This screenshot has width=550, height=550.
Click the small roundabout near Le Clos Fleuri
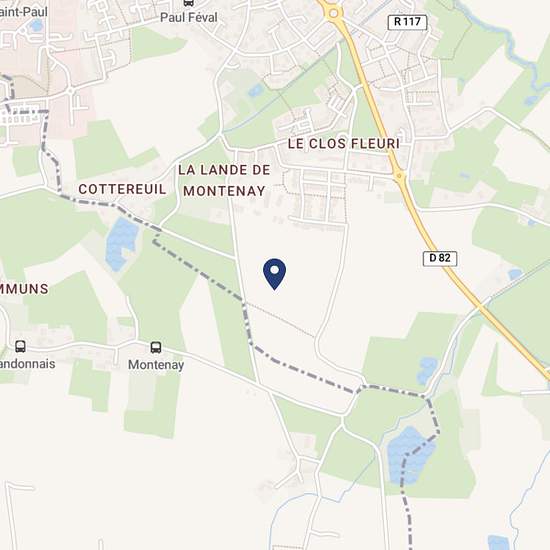(x=399, y=175)
